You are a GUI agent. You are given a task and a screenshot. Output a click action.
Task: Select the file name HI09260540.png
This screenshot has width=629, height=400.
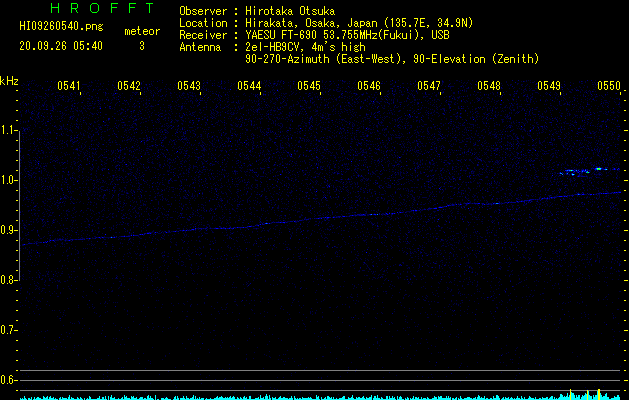tap(61, 27)
